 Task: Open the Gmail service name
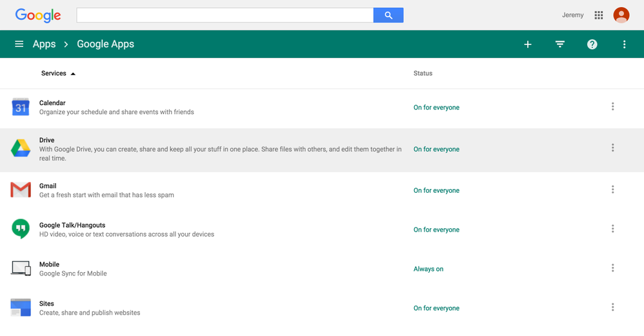pyautogui.click(x=48, y=186)
